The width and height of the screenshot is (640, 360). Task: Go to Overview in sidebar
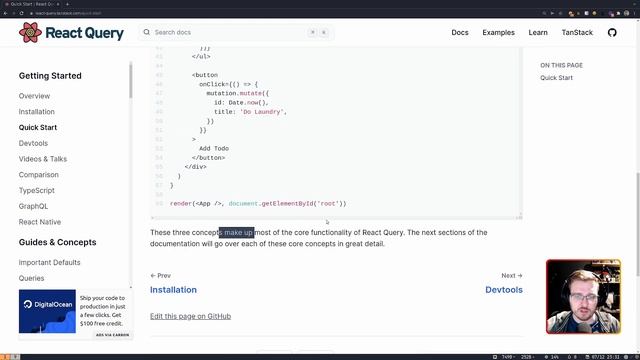34,96
